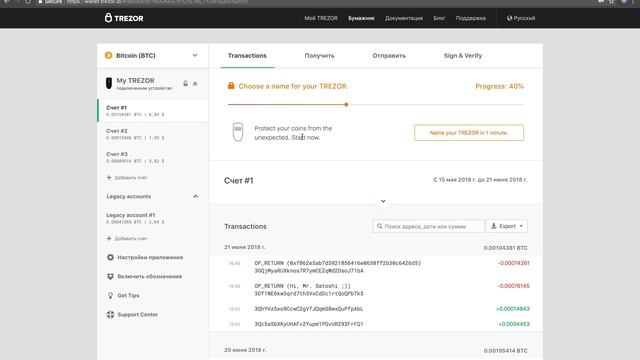Image resolution: width=640 pixels, height=360 pixels.
Task: Click the Trezor device illustration in banner
Action: click(x=238, y=132)
